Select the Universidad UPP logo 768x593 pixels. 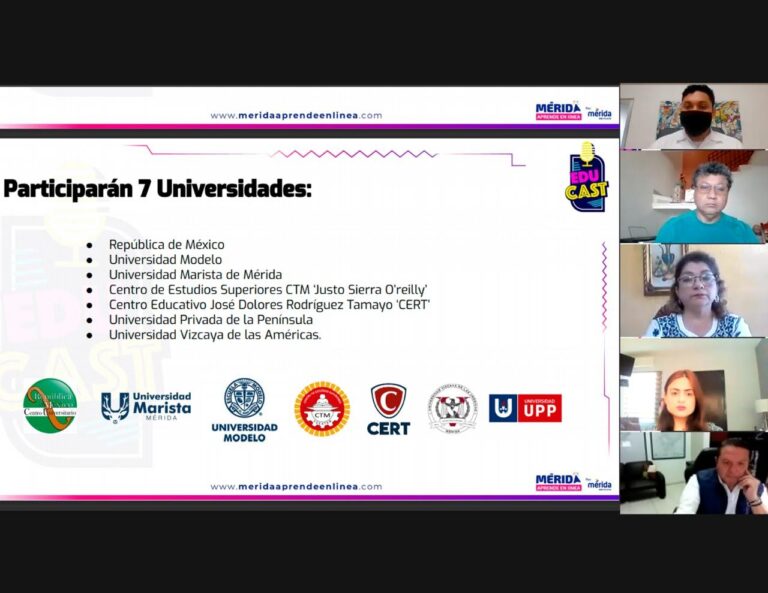tap(525, 408)
